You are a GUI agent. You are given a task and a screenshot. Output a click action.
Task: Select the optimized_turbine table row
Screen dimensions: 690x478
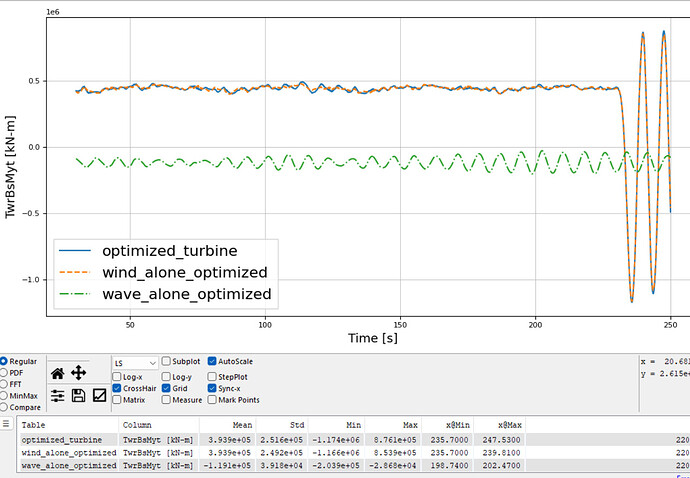[x=354, y=440]
